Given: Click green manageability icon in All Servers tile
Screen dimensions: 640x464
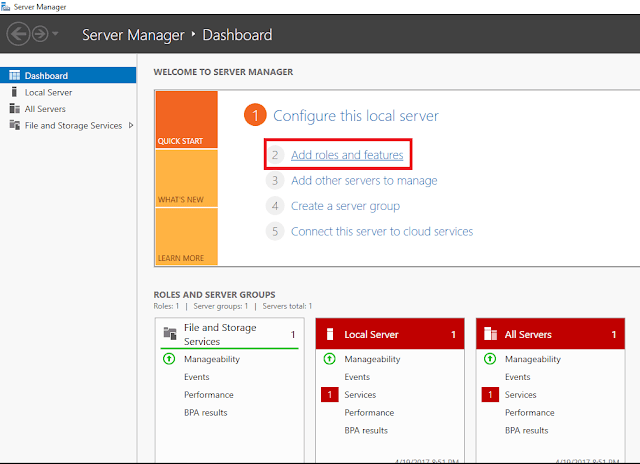Looking at the screenshot, I should pos(490,359).
